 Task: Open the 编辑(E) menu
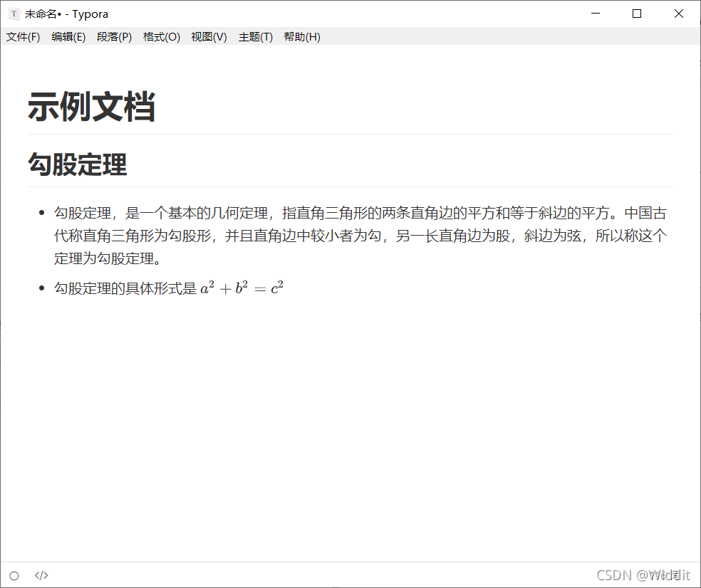pyautogui.click(x=68, y=37)
